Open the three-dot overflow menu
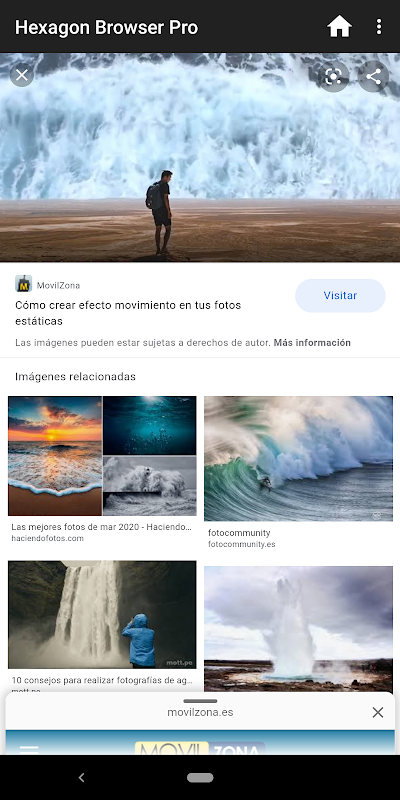400x800 pixels. (379, 27)
